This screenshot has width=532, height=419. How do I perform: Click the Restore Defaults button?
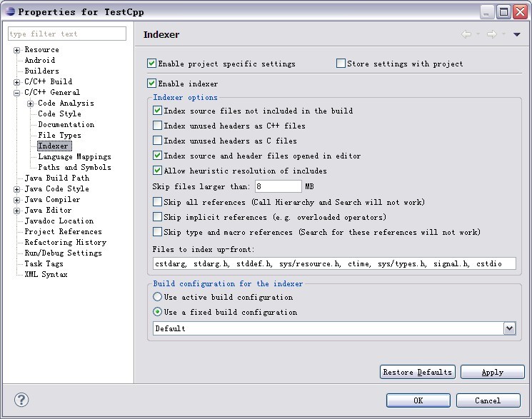(417, 372)
